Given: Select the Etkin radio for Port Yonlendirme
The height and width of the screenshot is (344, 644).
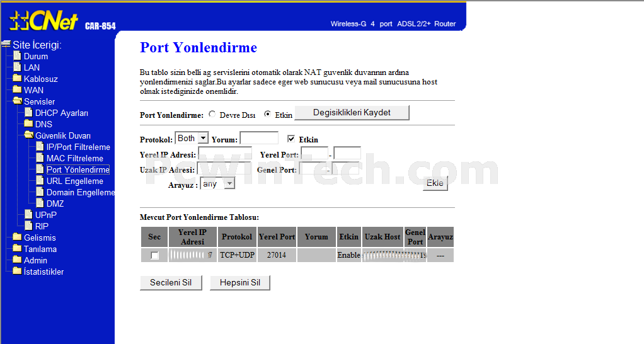Looking at the screenshot, I should point(267,114).
